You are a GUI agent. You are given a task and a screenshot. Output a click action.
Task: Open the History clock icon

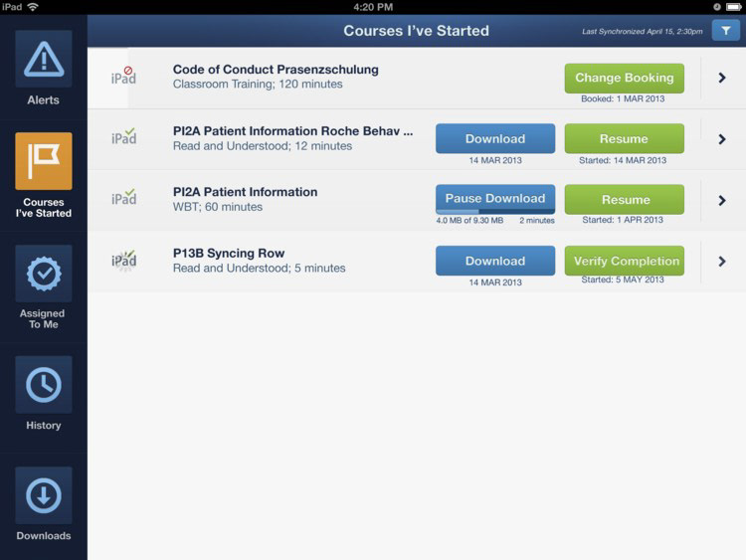pyautogui.click(x=44, y=384)
